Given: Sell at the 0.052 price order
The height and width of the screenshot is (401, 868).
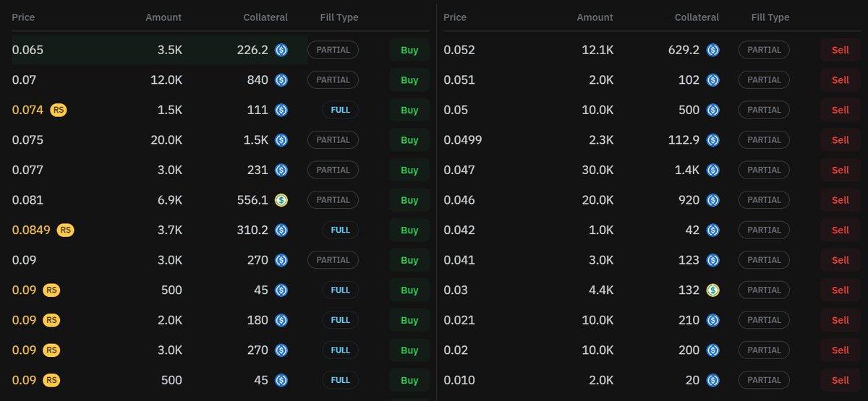Looking at the screenshot, I should coord(841,51).
